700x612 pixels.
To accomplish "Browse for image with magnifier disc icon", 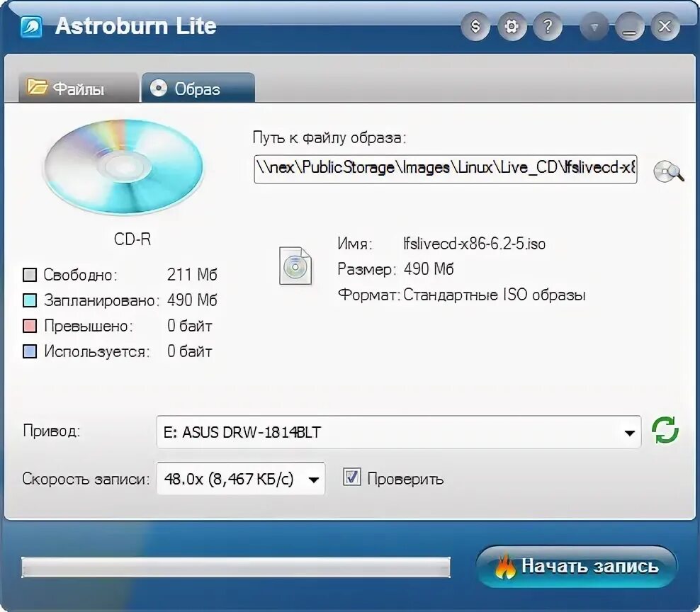I will click(668, 171).
